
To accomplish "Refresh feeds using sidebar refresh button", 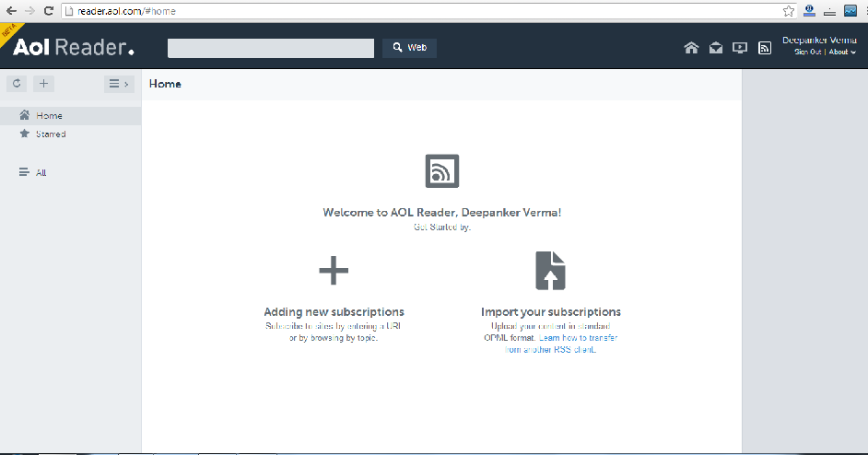I will [17, 84].
